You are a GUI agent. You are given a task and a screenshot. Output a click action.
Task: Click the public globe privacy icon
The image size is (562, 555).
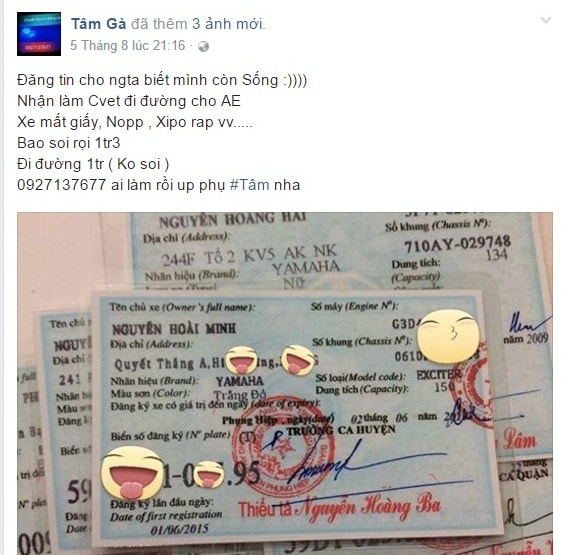click(204, 47)
